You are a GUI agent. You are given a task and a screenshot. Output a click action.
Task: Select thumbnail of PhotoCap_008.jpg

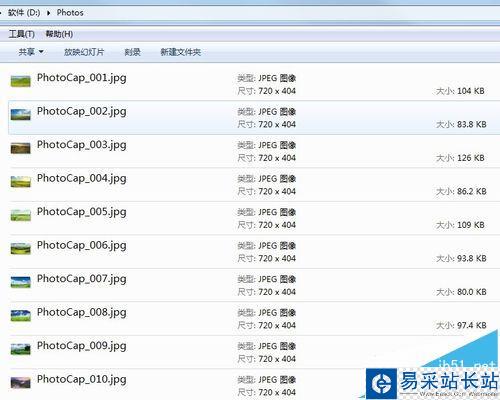pos(20,315)
